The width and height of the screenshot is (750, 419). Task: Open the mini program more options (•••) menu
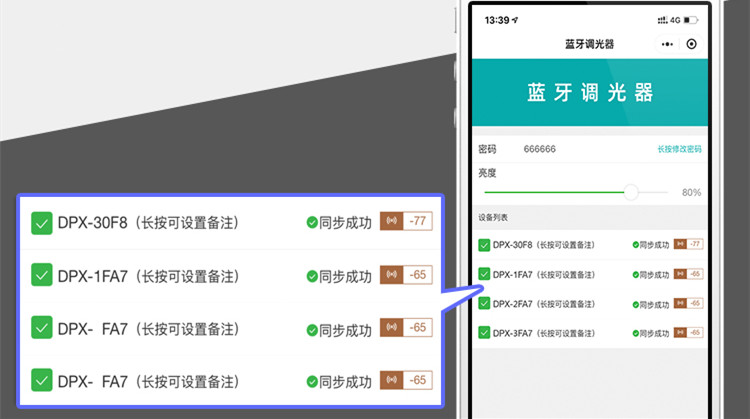(666, 45)
